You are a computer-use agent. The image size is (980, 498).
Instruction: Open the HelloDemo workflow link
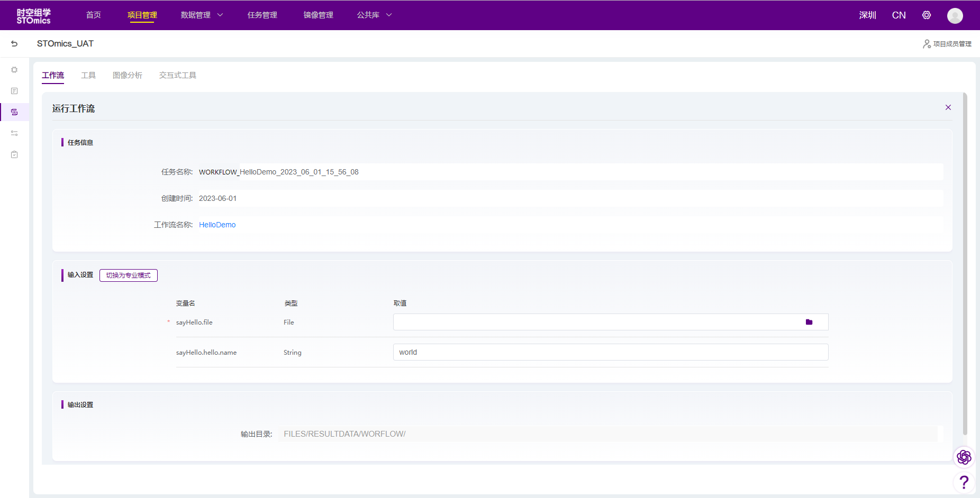click(x=217, y=225)
